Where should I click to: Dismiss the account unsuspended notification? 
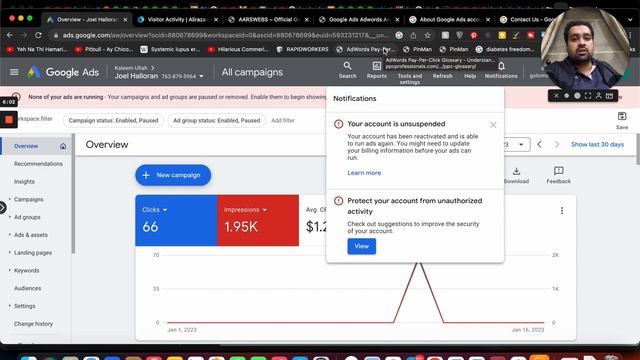(493, 125)
